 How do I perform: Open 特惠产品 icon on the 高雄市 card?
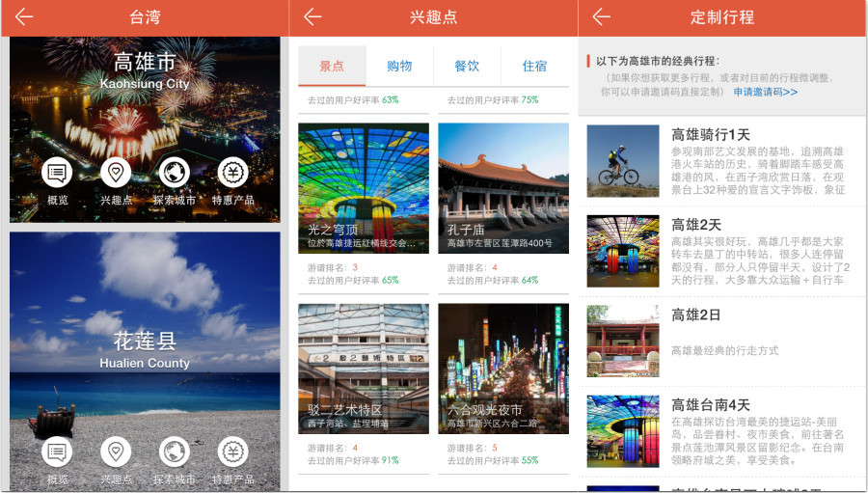pos(233,173)
